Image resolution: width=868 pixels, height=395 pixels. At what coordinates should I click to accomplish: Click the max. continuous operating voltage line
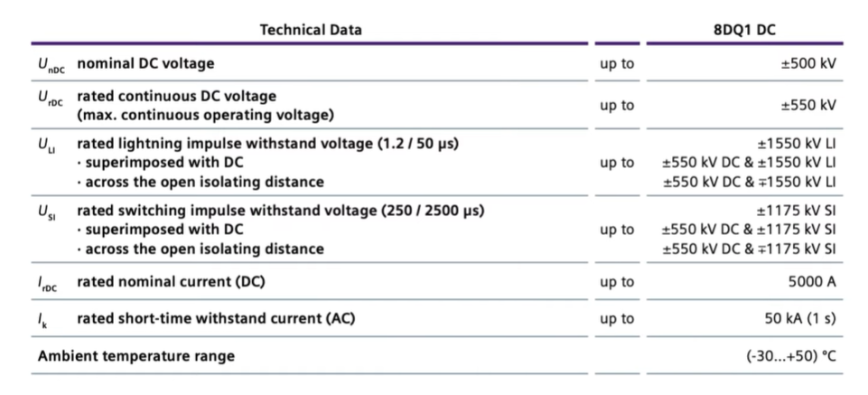coord(205,115)
